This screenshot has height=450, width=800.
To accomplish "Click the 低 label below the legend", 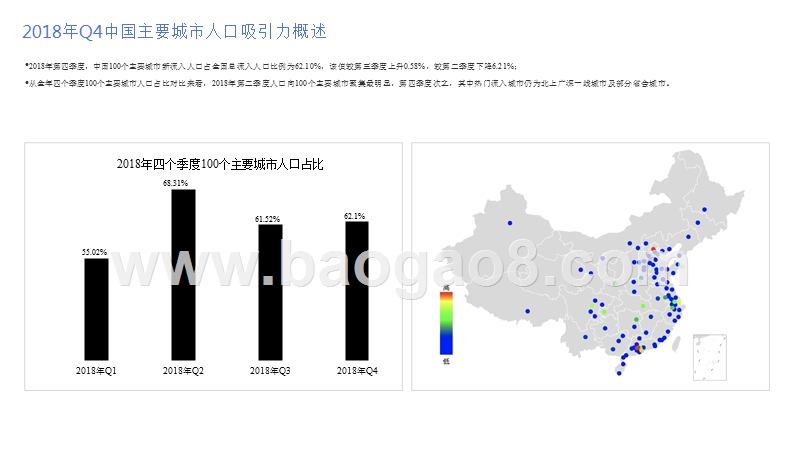I will pyautogui.click(x=446, y=361).
